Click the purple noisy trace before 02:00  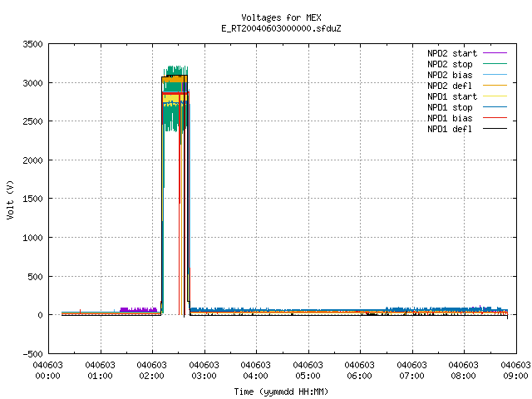coord(139,310)
